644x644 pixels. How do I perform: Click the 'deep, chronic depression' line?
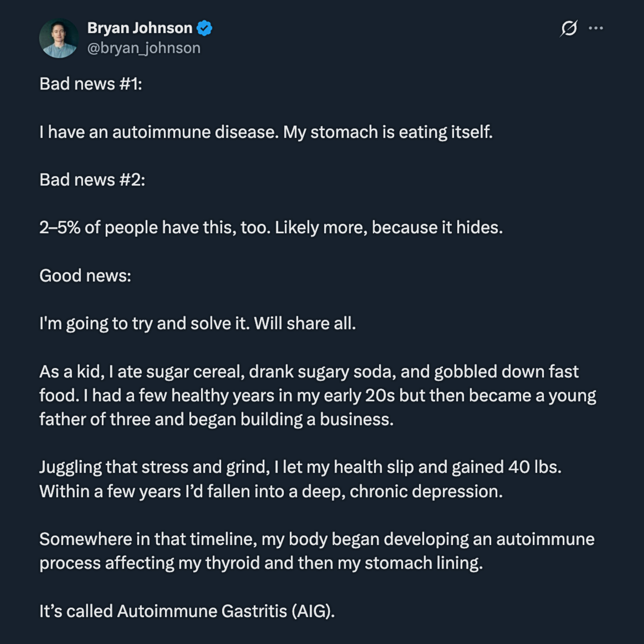pyautogui.click(x=271, y=492)
